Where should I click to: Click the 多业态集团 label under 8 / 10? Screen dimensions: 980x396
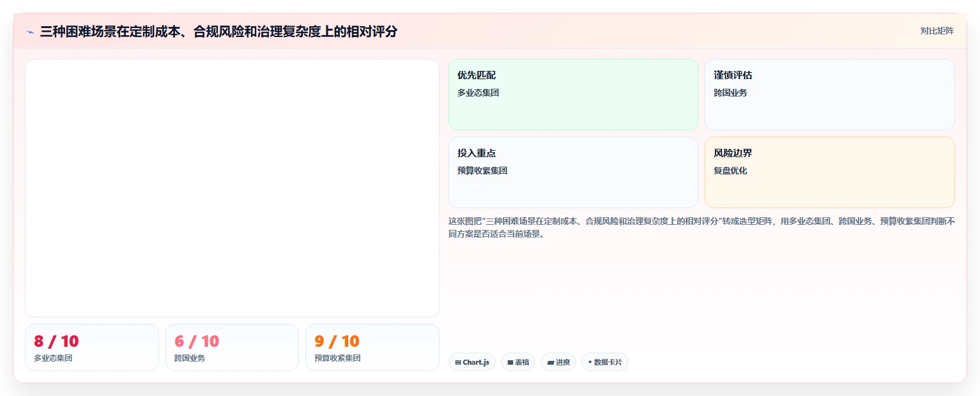(x=53, y=358)
